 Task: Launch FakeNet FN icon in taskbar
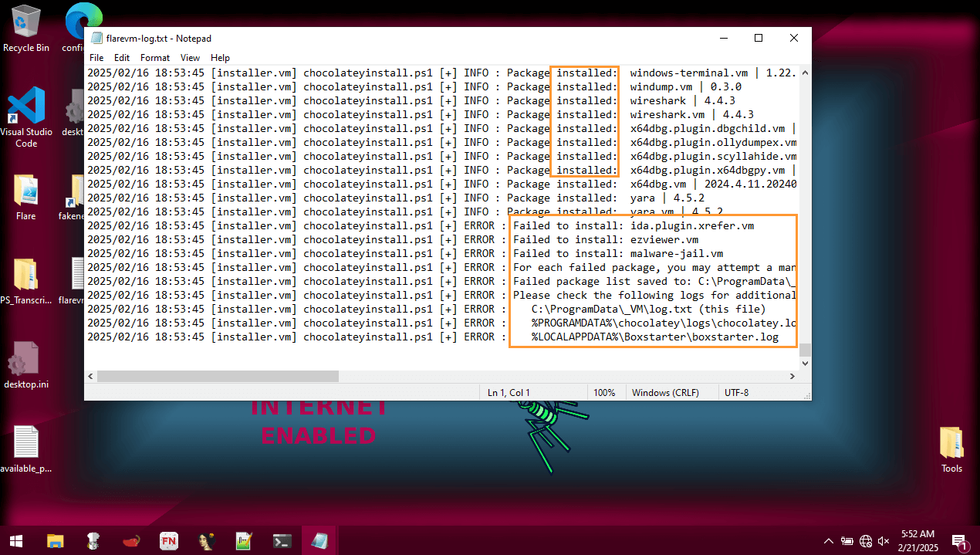pyautogui.click(x=168, y=540)
